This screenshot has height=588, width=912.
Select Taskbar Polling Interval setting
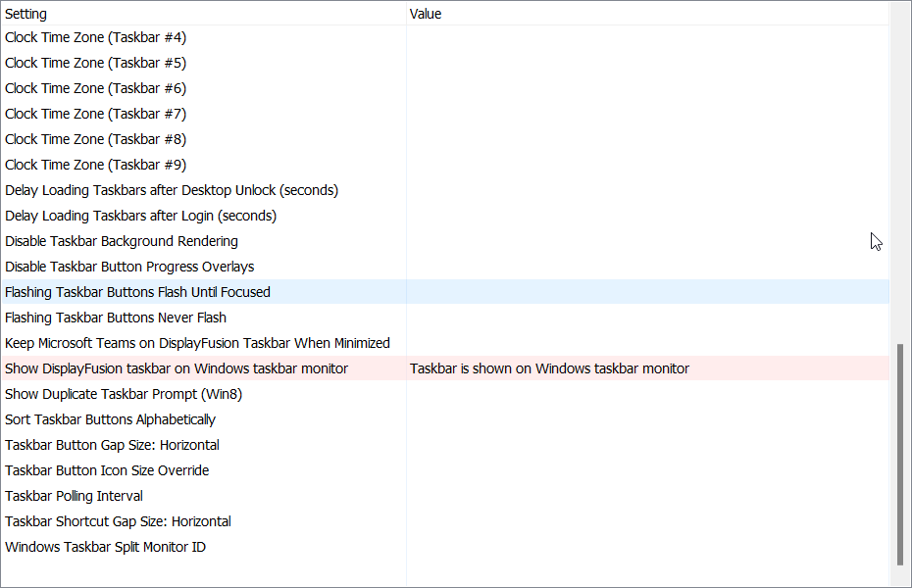pos(74,496)
